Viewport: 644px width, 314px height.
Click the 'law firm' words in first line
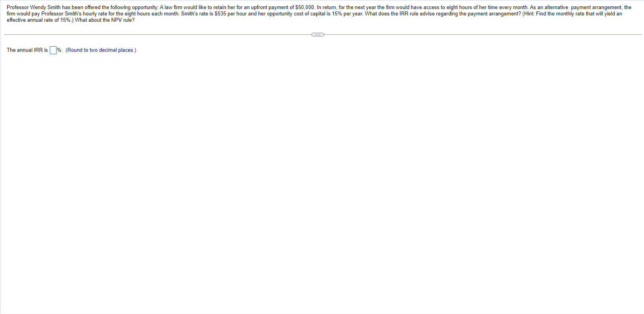tap(174, 8)
